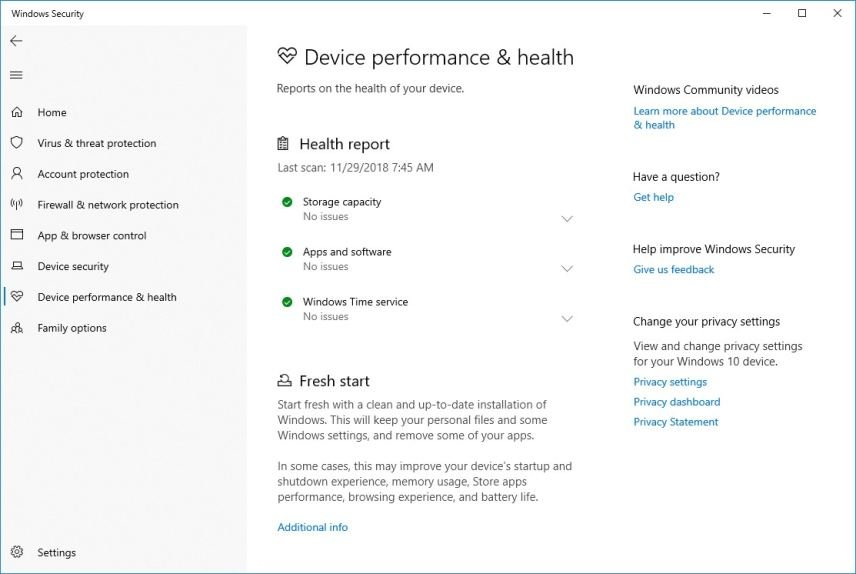Click the Device security laptop icon
The width and height of the screenshot is (856, 574).
point(17,266)
